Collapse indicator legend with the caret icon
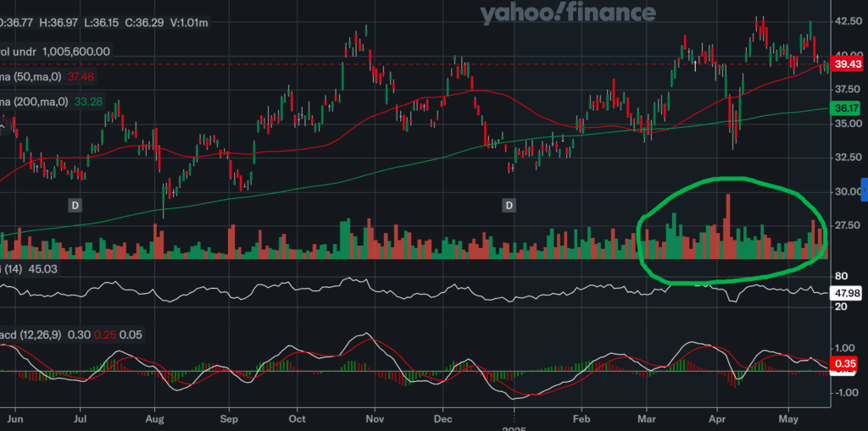The image size is (868, 431). (x=3, y=127)
